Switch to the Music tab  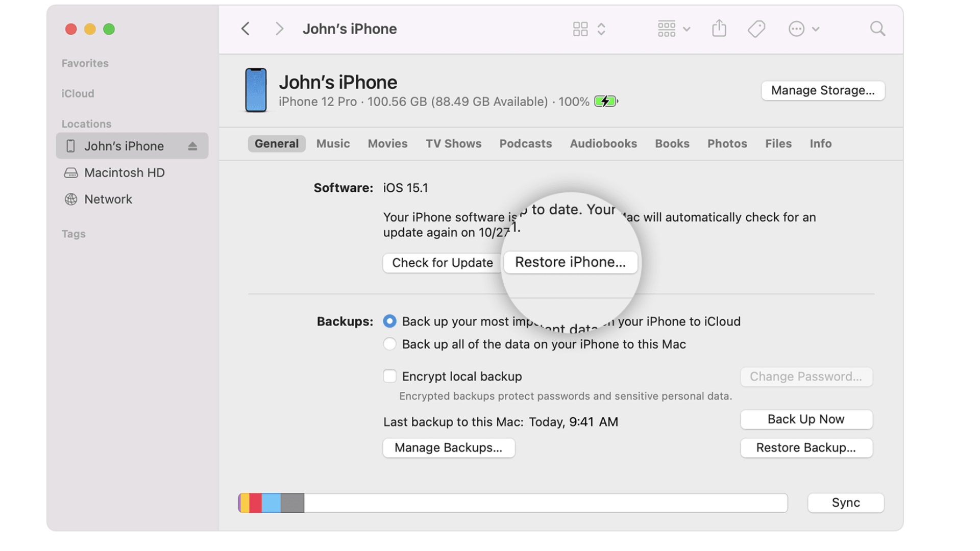(x=333, y=144)
